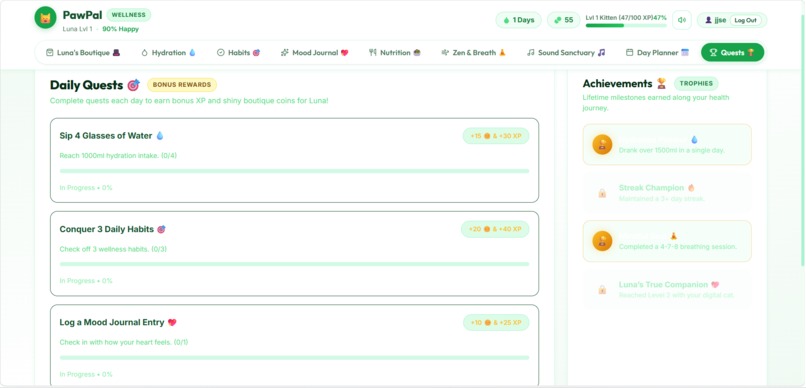The image size is (806, 388).
Task: Click the +20 coins & +40 XP reward badge
Action: (x=495, y=229)
